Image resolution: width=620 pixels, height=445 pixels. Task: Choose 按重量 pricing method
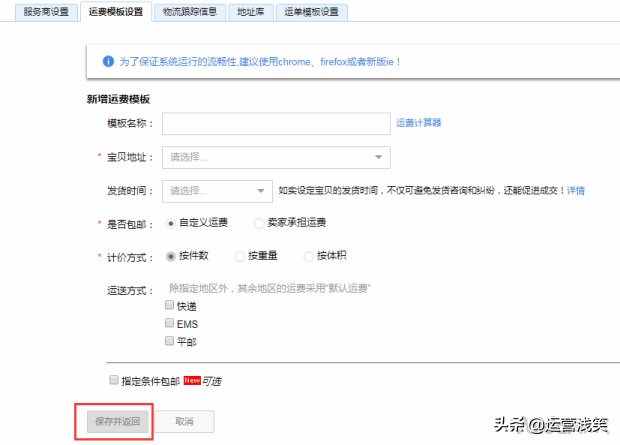pos(239,257)
